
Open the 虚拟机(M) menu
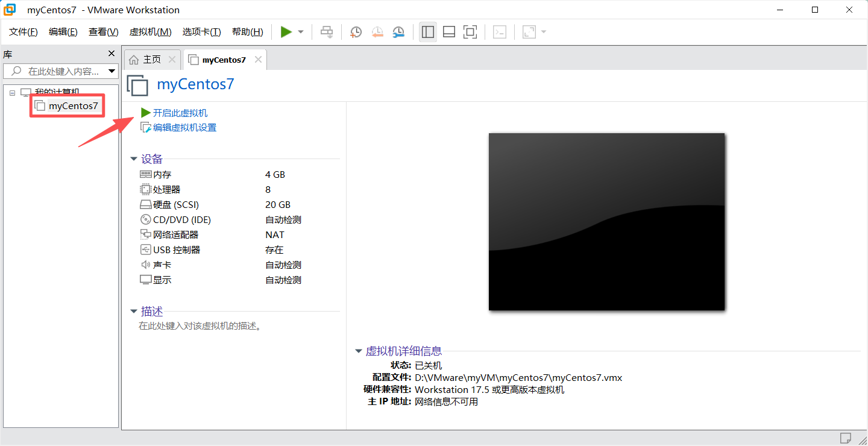tap(151, 32)
